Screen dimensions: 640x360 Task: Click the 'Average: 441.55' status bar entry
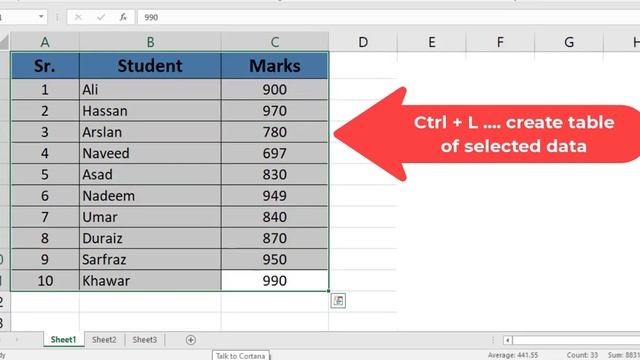[x=513, y=355]
